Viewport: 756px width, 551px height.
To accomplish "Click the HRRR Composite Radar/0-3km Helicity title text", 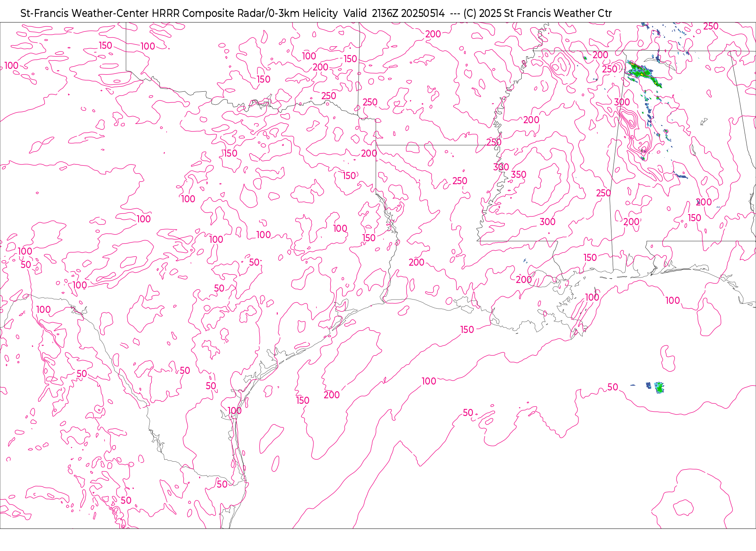I will [x=245, y=13].
